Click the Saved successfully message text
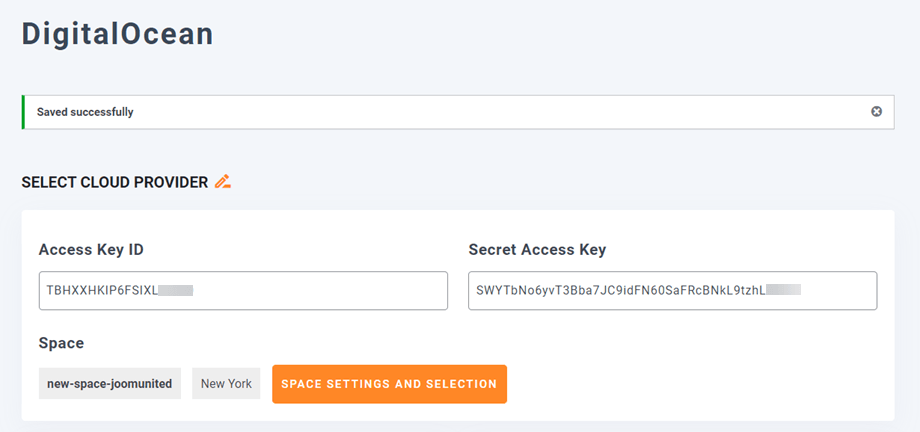The image size is (920, 432). coord(85,112)
